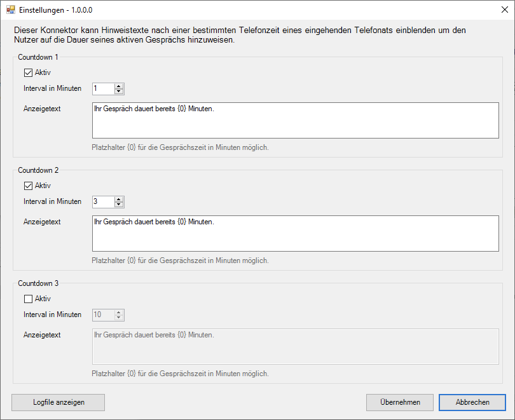The image size is (515, 420).
Task: Decrease Countdown 1 interval with down arrow
Action: (x=119, y=91)
